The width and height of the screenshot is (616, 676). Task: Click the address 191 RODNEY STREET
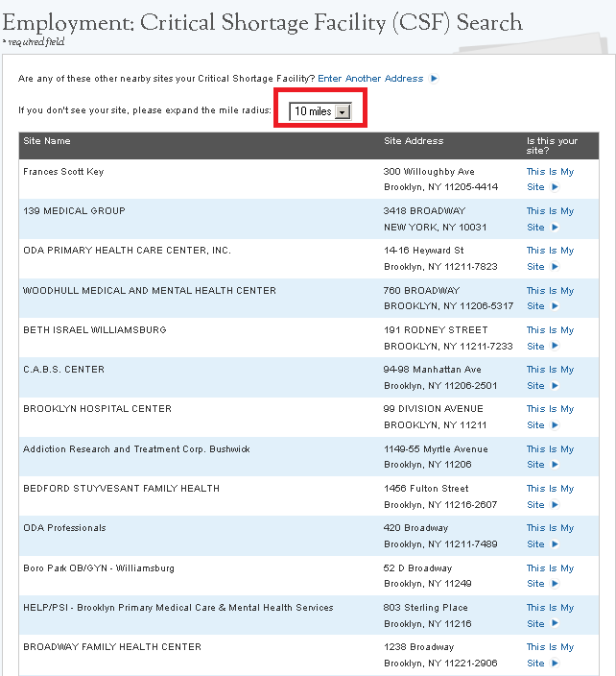pyautogui.click(x=436, y=329)
